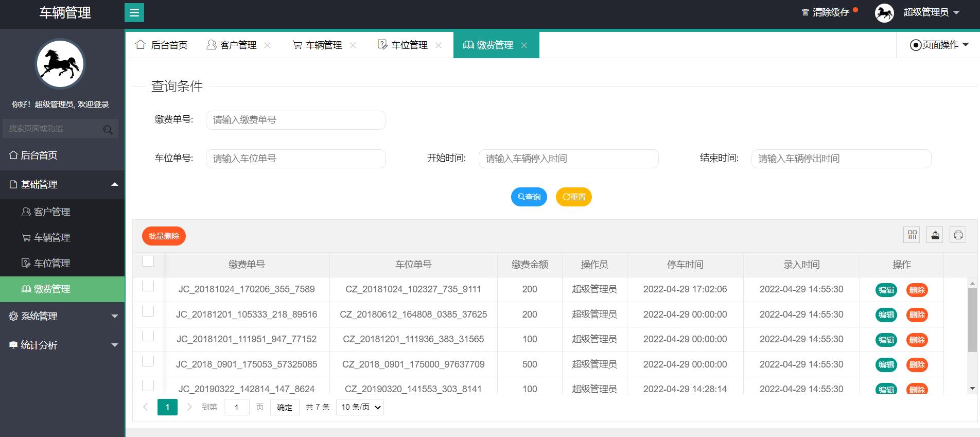Focus the 结束时间 input field

pyautogui.click(x=842, y=159)
